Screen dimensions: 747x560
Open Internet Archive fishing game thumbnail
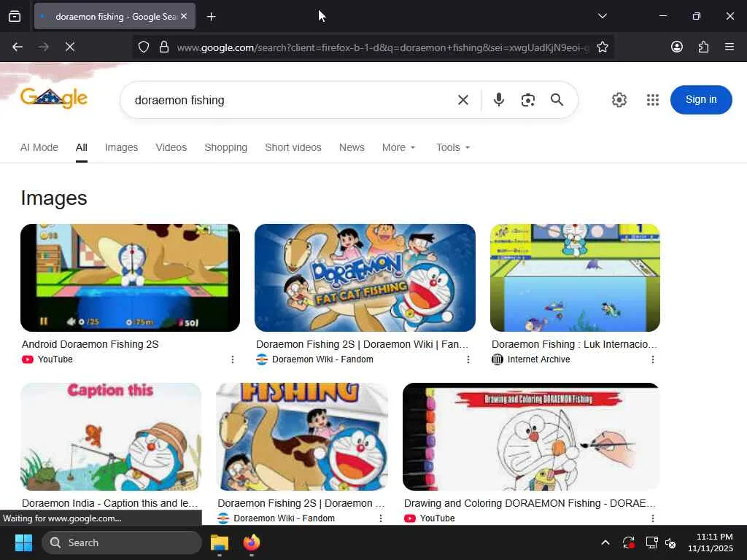575,278
